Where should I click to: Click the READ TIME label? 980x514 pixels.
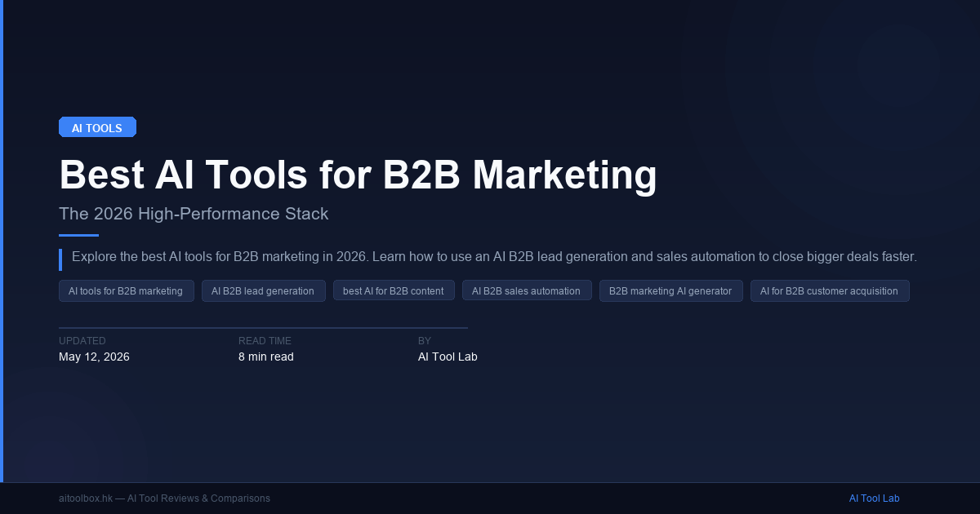coord(265,341)
